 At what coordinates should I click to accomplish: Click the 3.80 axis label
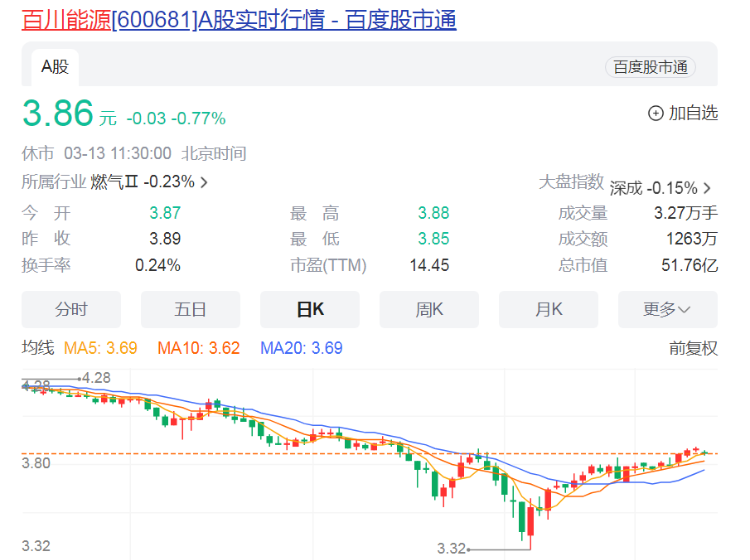tap(36, 463)
